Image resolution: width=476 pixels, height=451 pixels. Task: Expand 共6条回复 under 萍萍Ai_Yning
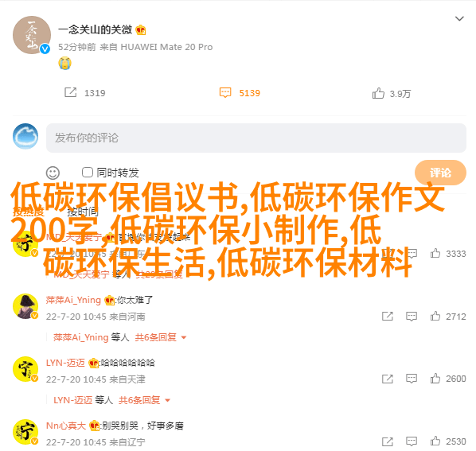(x=160, y=337)
